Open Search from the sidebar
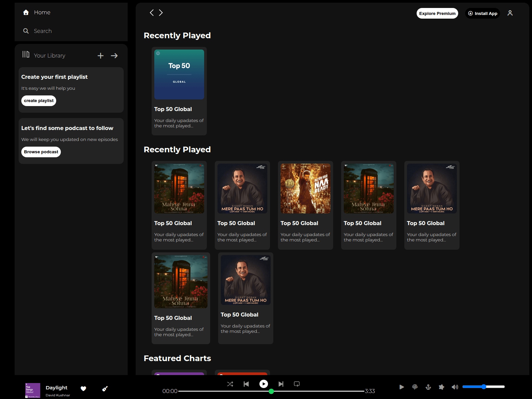The image size is (532, 399). pos(37,31)
